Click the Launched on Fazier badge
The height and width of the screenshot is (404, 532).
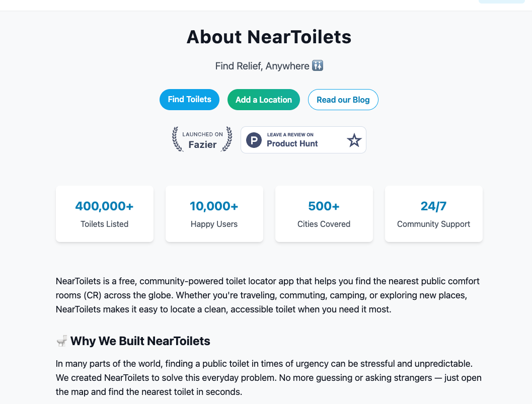[202, 139]
